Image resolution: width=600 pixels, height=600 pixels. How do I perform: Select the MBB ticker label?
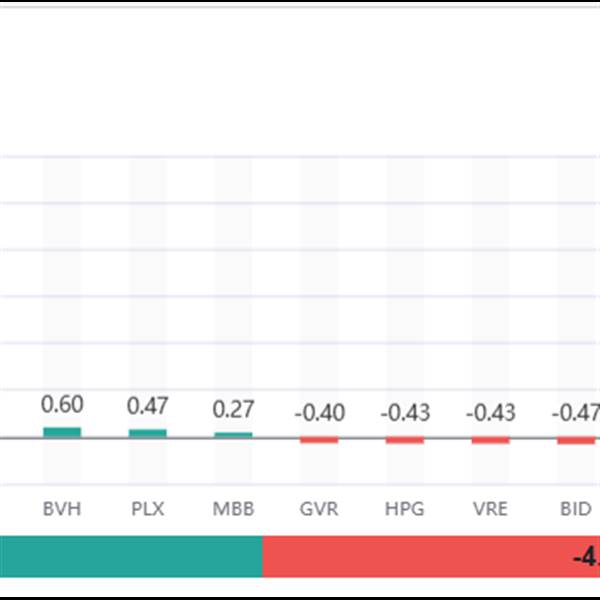(233, 509)
